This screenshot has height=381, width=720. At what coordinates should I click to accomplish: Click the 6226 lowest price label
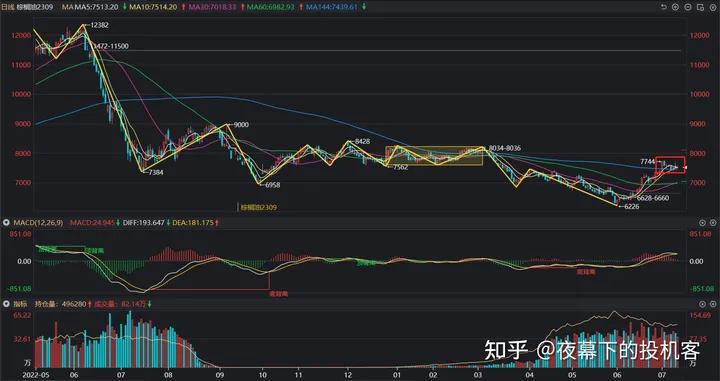click(632, 207)
